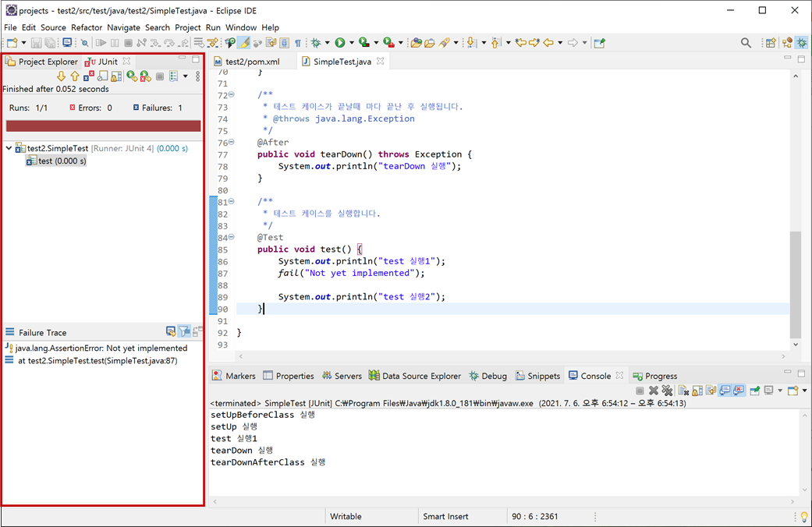The height and width of the screenshot is (527, 812).
Task: Select the Previous Failed Test arrow
Action: (75, 76)
